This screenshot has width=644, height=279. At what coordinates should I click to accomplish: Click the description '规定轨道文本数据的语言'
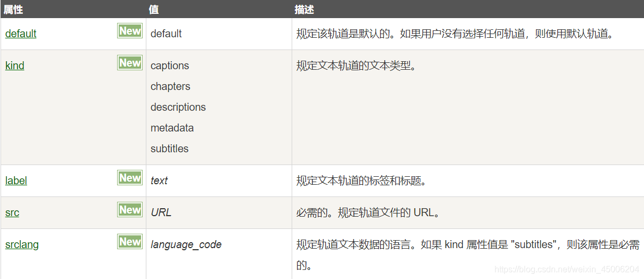pos(353,245)
